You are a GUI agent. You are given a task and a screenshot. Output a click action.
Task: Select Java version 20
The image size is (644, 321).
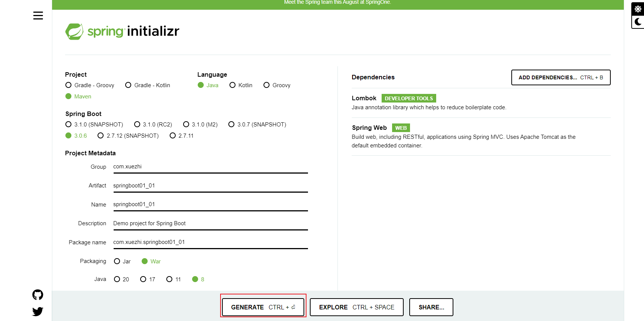pos(121,279)
